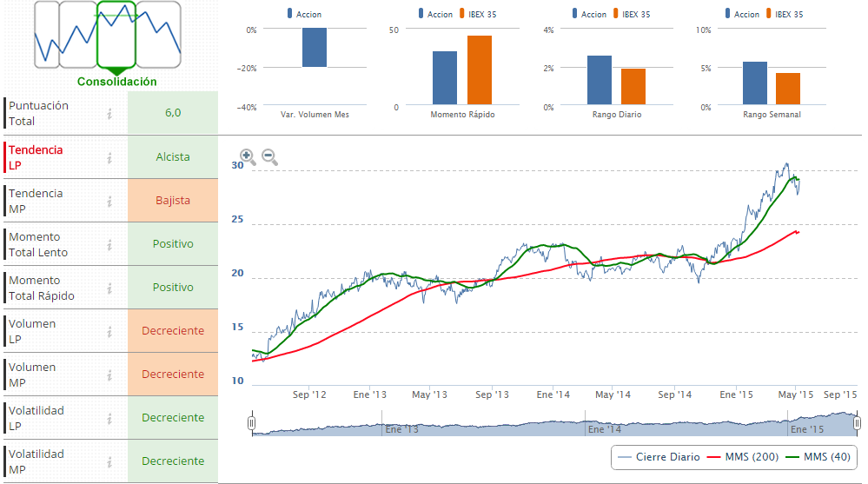Click Decreciente value for Volumen MP
Viewport: 868px width, 484px height.
tap(173, 375)
